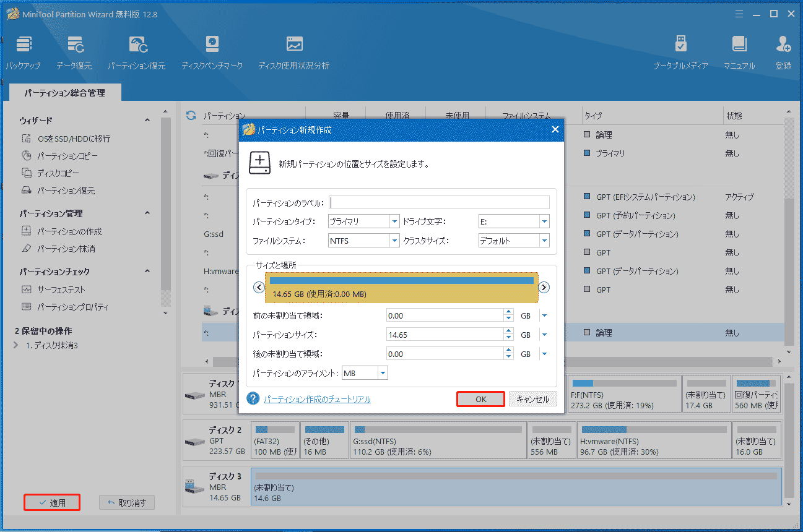The image size is (803, 532).
Task: Collapse the パーティションチェック section
Action: [147, 271]
